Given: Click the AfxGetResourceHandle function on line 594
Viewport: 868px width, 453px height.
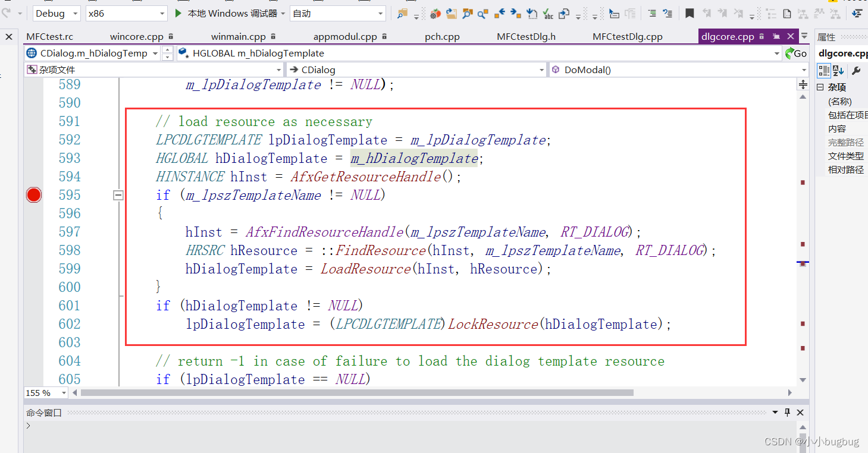Looking at the screenshot, I should click(x=367, y=177).
